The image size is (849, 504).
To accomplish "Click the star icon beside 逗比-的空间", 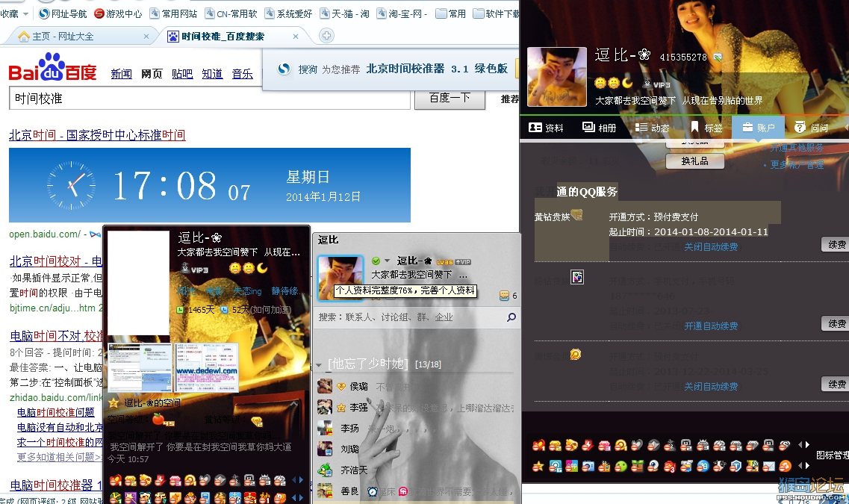I will [x=113, y=402].
